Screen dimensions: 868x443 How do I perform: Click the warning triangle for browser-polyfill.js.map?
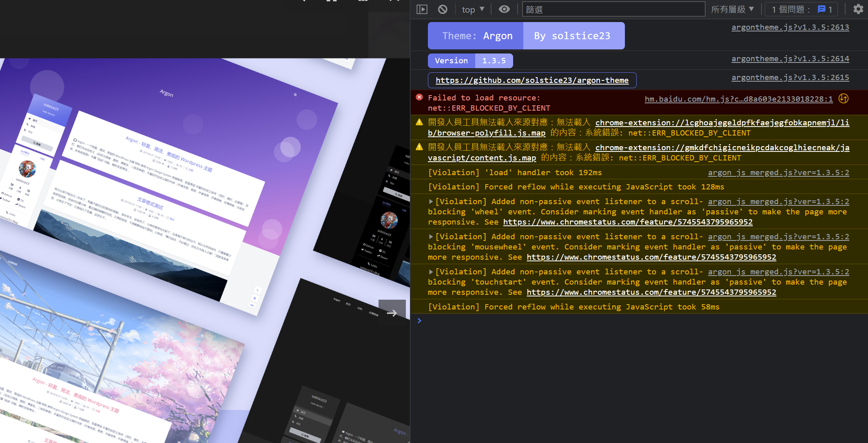(419, 122)
